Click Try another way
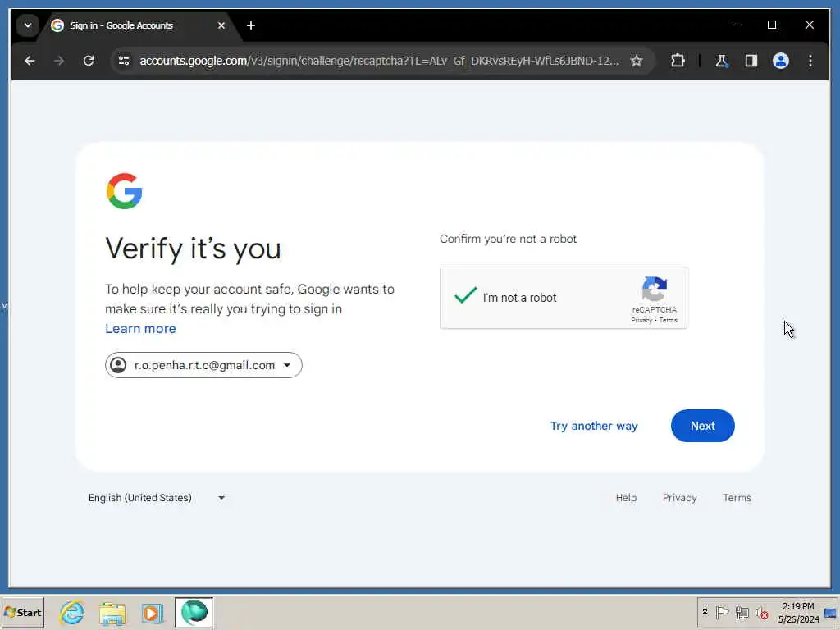This screenshot has height=630, width=840. tap(594, 426)
